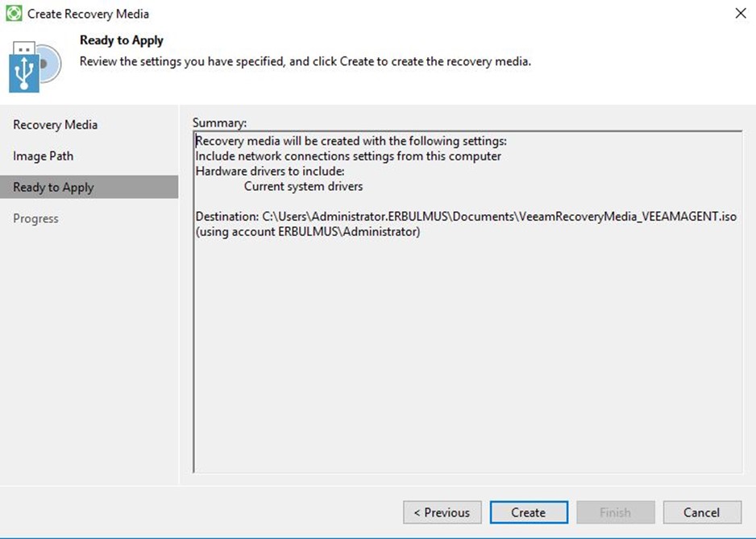The height and width of the screenshot is (539, 756).
Task: Go back with the Previous button
Action: point(442,512)
